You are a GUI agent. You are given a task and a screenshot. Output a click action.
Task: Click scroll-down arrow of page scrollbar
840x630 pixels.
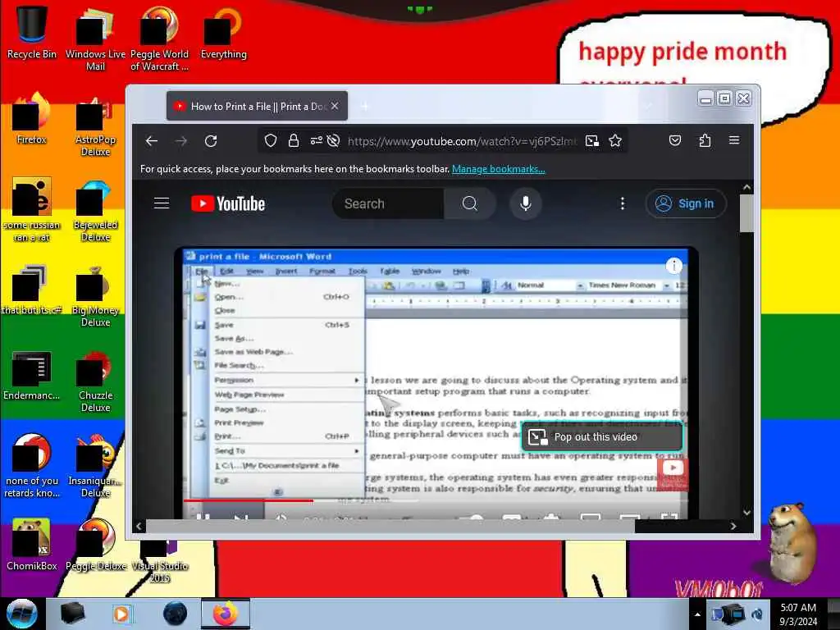746,513
